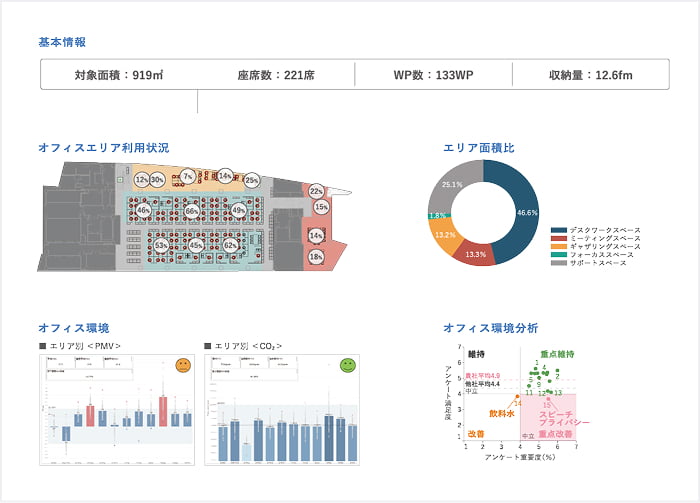This screenshot has width=700, height=503.
Task: Click the 7% occupancy bubble in orange zone
Action: (x=187, y=177)
